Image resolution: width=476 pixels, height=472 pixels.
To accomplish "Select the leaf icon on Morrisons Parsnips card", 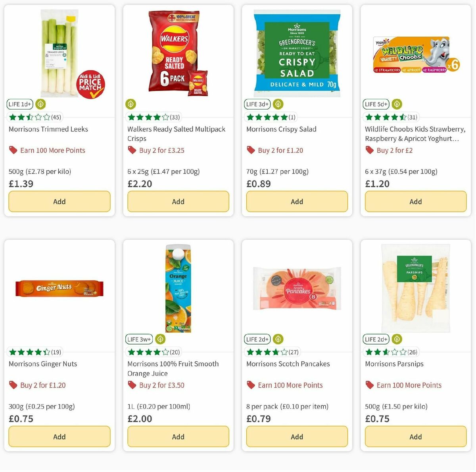I will tap(396, 339).
